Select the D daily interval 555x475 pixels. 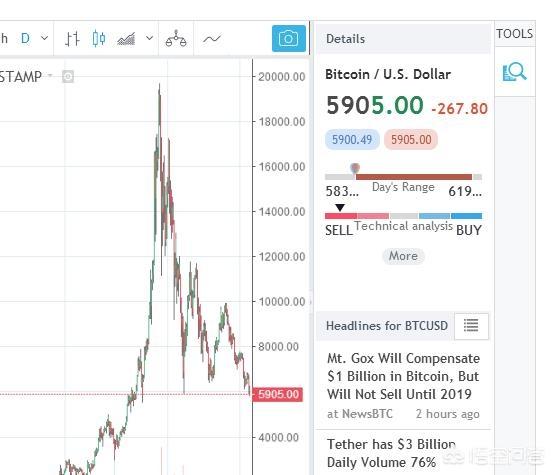[25, 38]
